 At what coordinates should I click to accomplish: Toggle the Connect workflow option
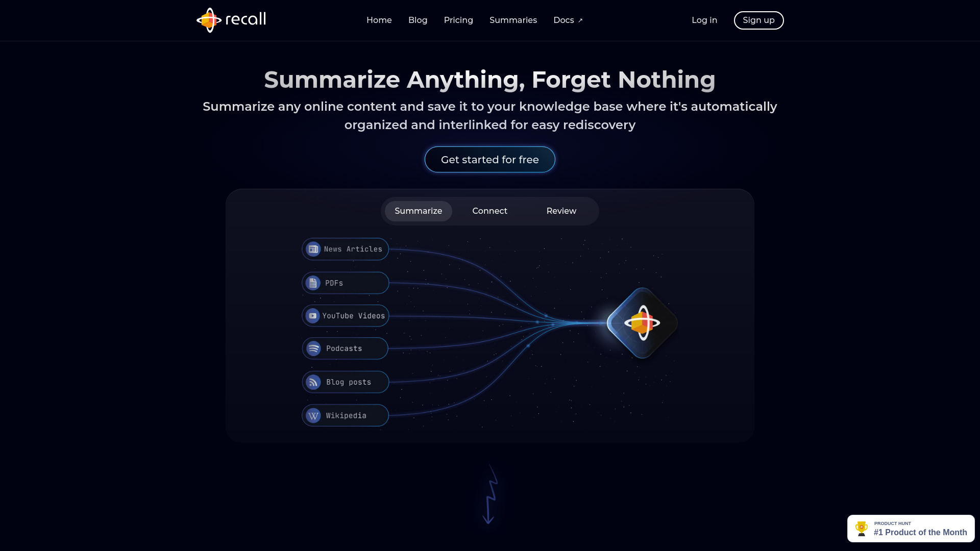[489, 211]
